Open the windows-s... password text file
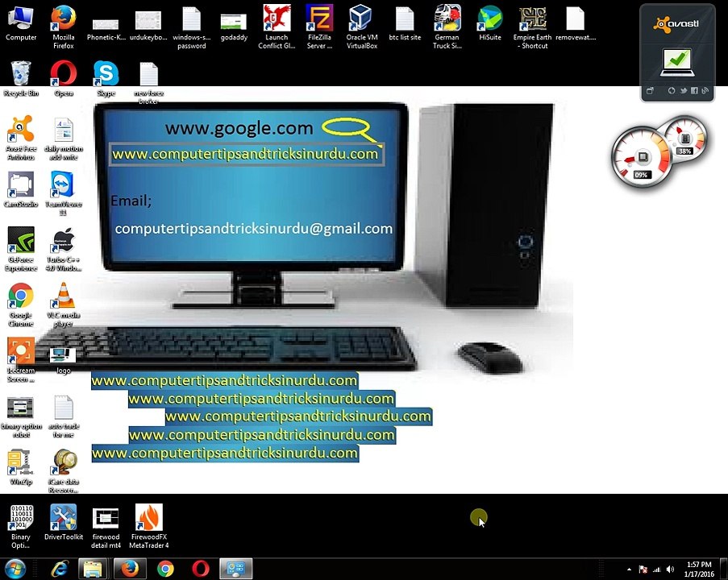This screenshot has width=728, height=580. point(191,27)
